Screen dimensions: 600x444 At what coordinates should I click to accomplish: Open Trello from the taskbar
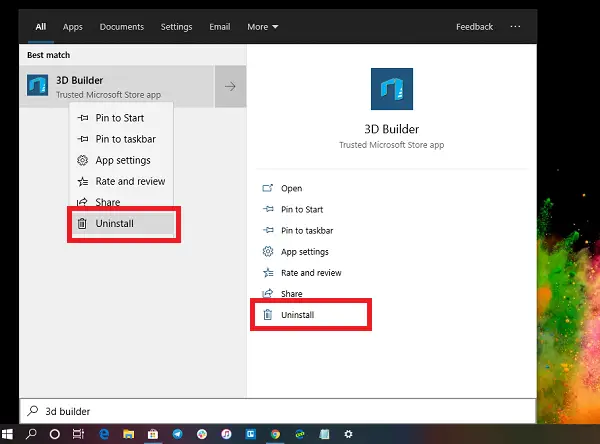[251, 434]
